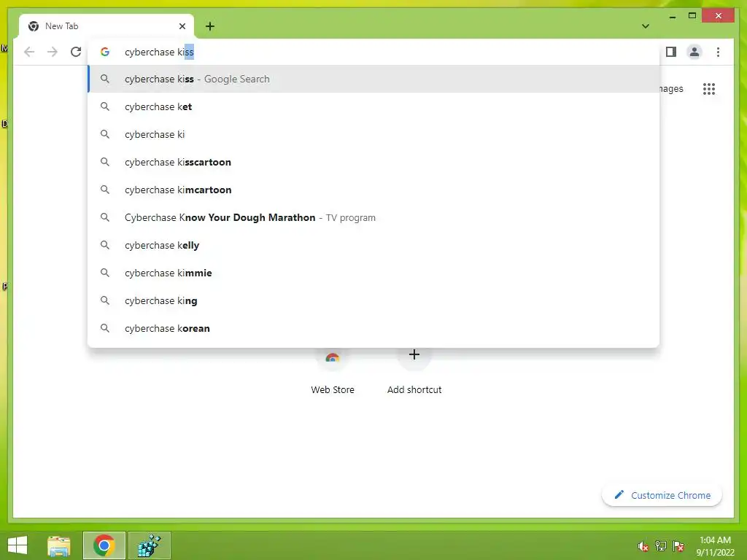Image resolution: width=747 pixels, height=560 pixels.
Task: Open Chrome three-dot menu
Action: [x=718, y=52]
